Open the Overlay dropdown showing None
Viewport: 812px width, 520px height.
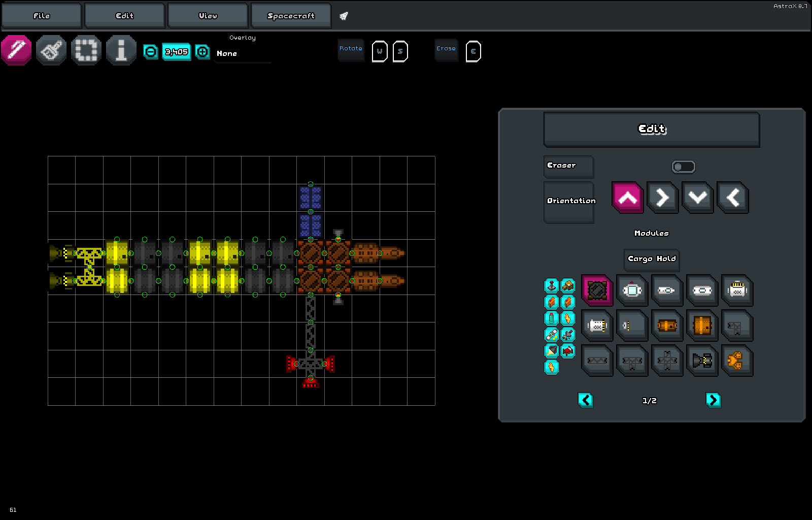click(243, 54)
